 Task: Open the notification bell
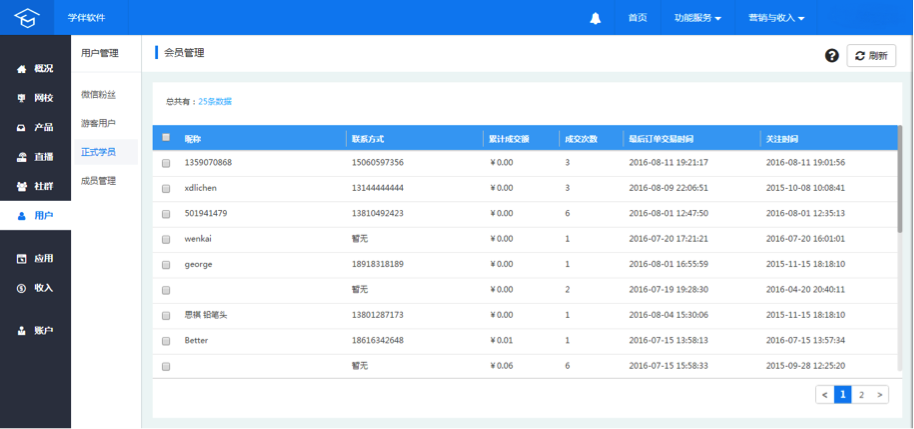coord(595,18)
